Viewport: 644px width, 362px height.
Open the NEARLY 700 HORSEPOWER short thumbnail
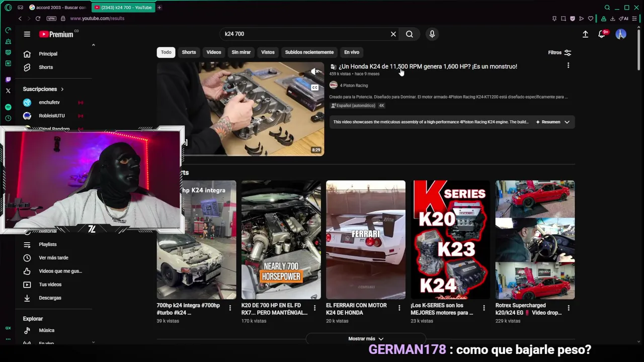pos(281,240)
